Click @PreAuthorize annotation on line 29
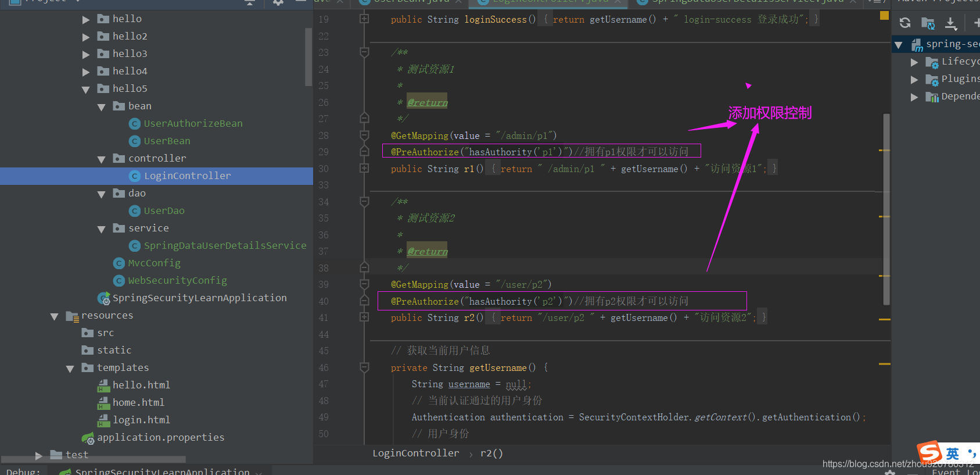980x475 pixels. click(425, 152)
